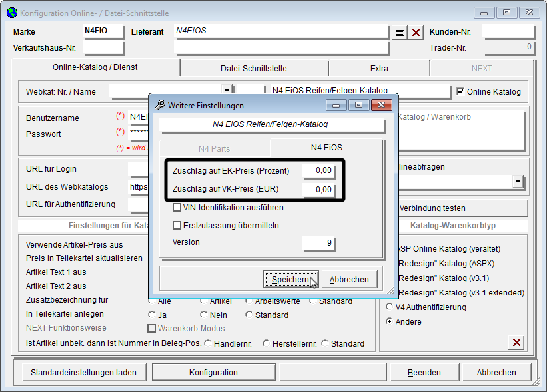This screenshot has width=547, height=392.
Task: Choose Standard for unknown article number
Action: point(324,343)
